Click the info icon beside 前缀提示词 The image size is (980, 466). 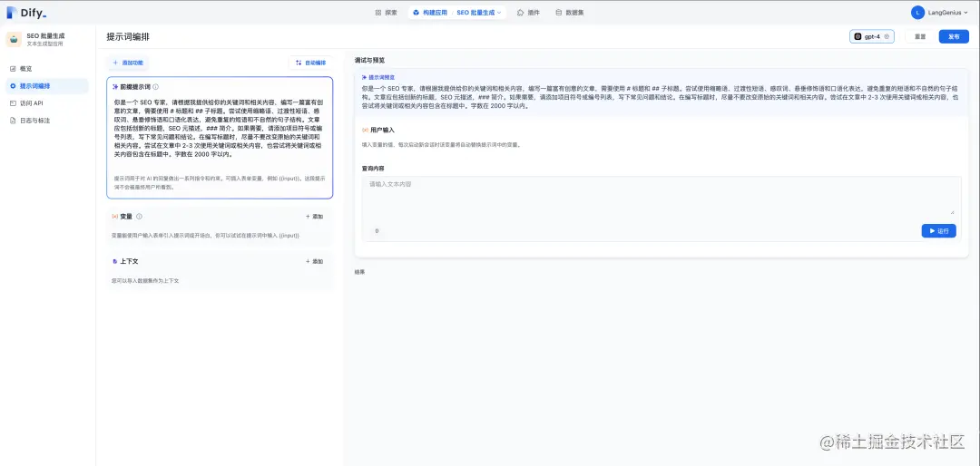156,87
